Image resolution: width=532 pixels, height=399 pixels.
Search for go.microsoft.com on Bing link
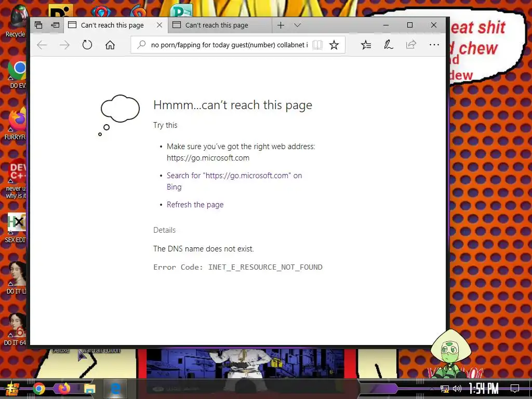(234, 181)
